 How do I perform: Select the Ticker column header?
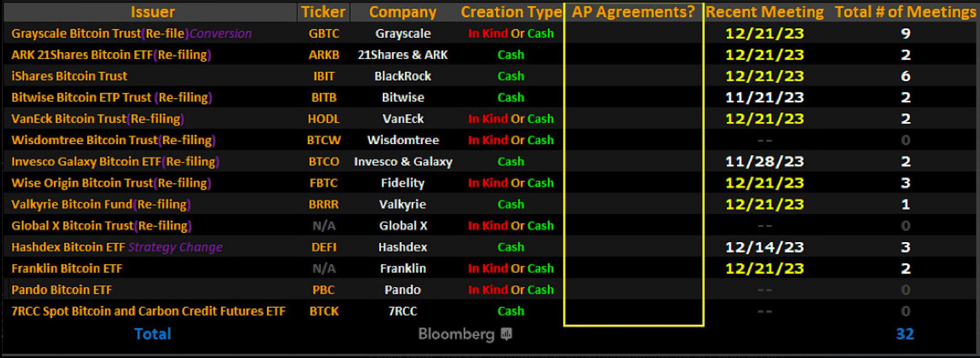point(323,12)
